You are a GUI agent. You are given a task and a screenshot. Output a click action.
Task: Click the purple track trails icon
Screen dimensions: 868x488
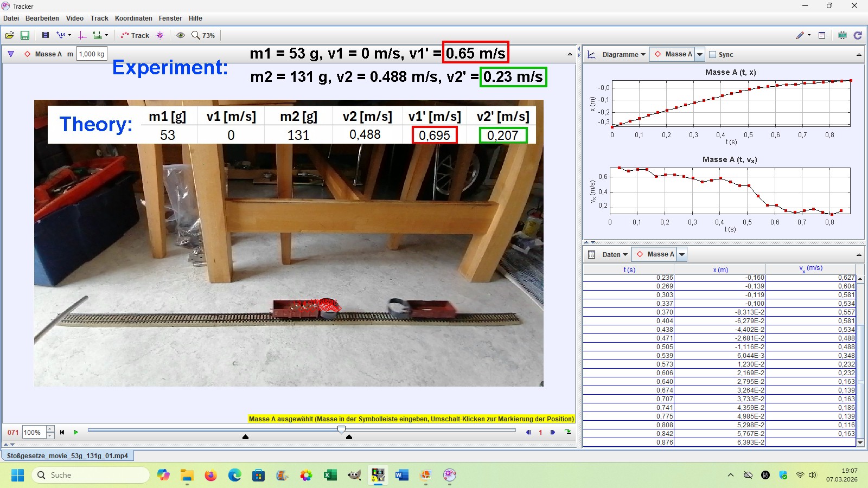tap(160, 35)
